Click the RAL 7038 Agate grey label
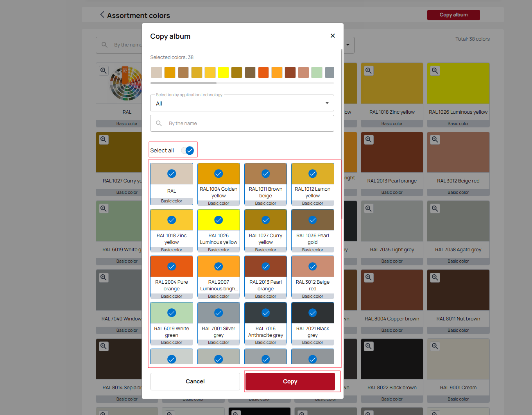 458,250
